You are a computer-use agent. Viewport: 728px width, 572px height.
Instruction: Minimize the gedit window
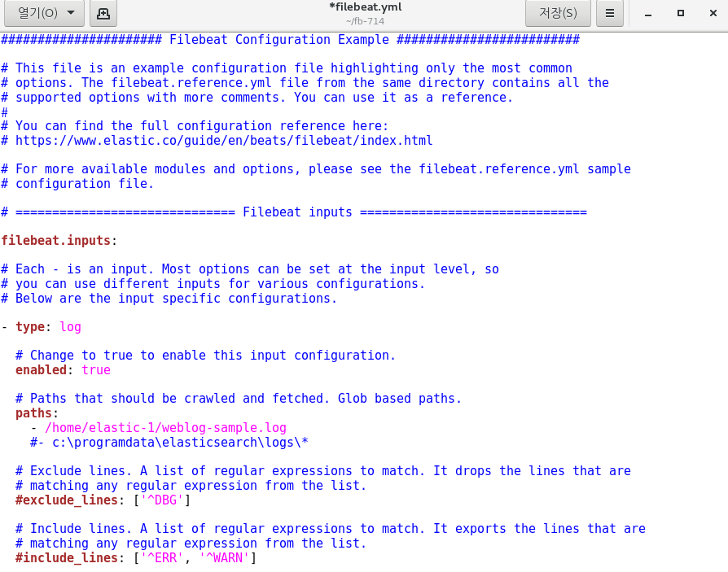point(648,14)
